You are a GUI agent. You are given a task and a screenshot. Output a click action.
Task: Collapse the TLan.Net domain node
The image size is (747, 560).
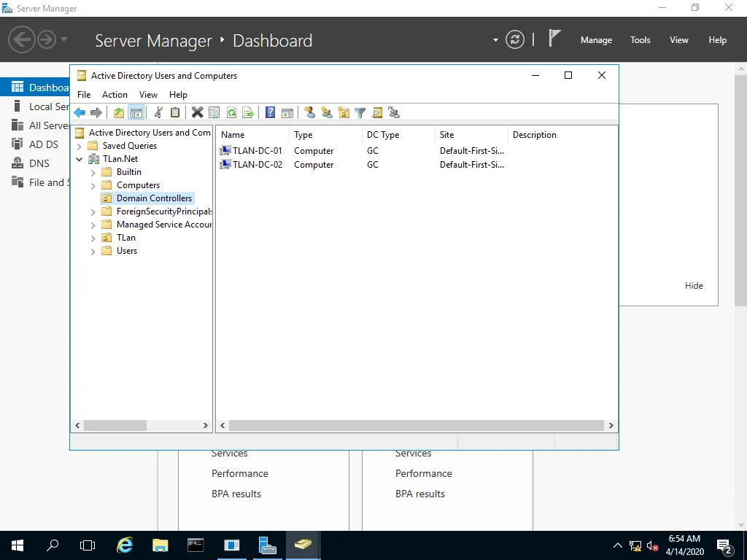(80, 160)
